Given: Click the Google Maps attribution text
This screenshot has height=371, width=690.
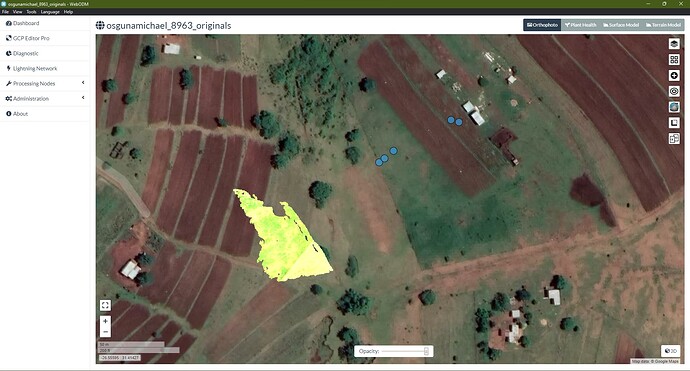Looking at the screenshot, I should pos(655,361).
